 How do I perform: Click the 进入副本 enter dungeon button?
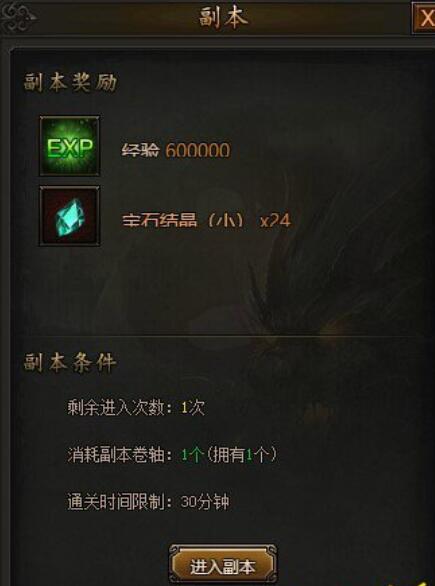pos(223,567)
